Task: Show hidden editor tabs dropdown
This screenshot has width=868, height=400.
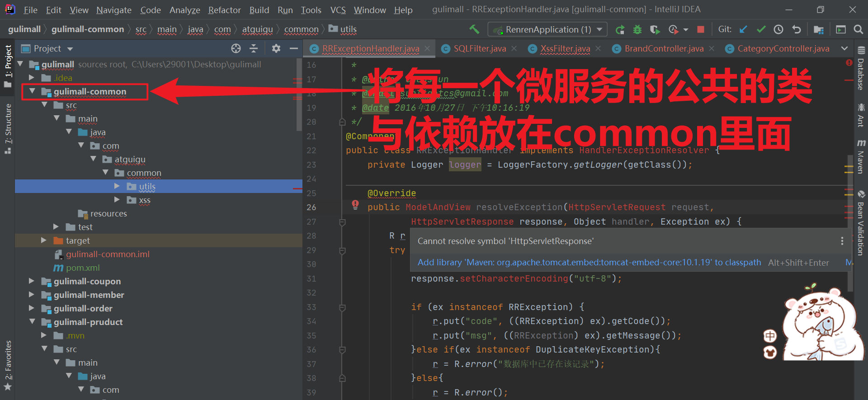Action: 844,48
